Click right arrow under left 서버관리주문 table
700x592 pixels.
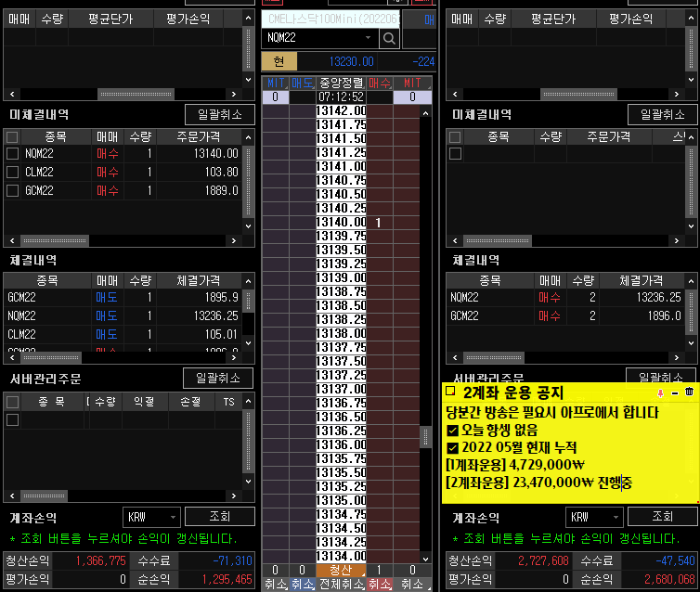(233, 495)
